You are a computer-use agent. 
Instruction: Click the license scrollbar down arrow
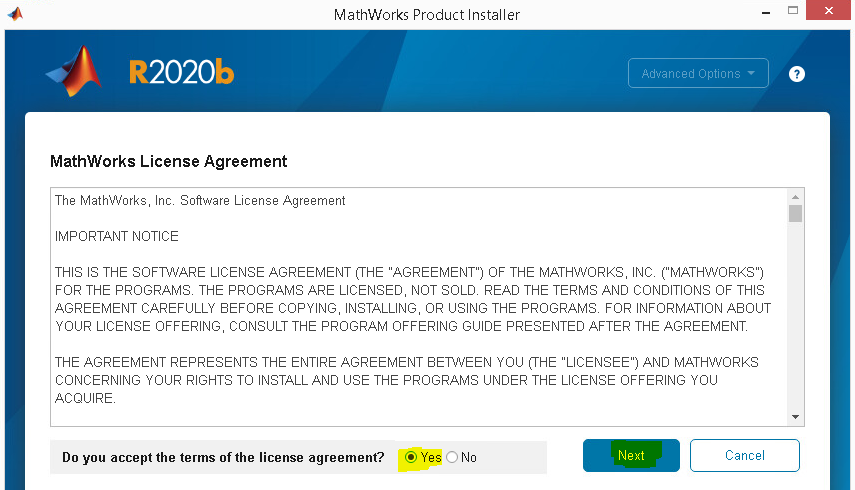[x=795, y=417]
